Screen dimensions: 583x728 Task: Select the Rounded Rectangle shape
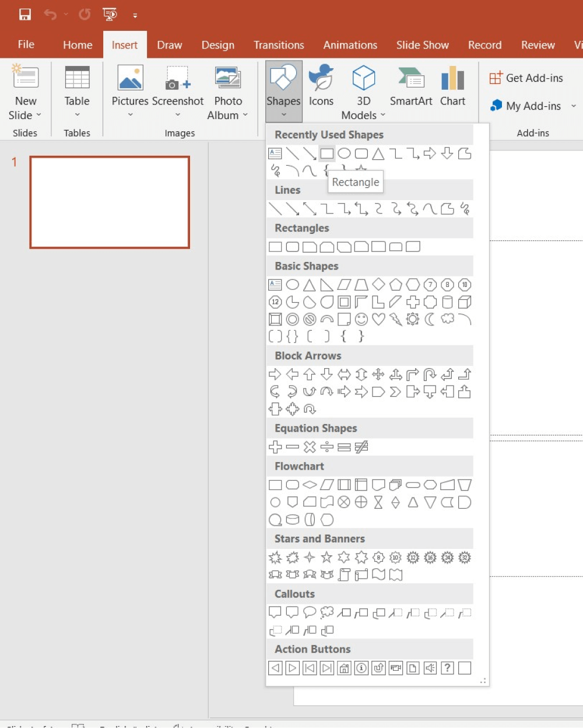(x=292, y=246)
